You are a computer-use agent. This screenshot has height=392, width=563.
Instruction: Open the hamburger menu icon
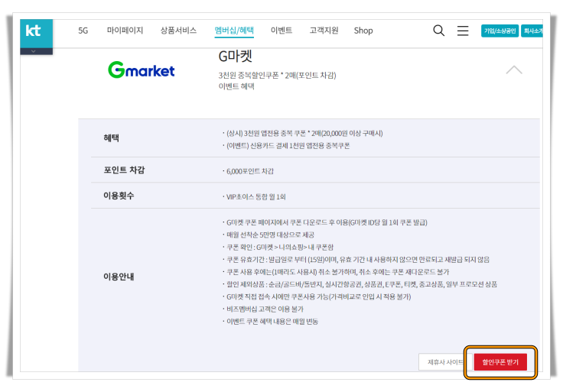coord(463,31)
